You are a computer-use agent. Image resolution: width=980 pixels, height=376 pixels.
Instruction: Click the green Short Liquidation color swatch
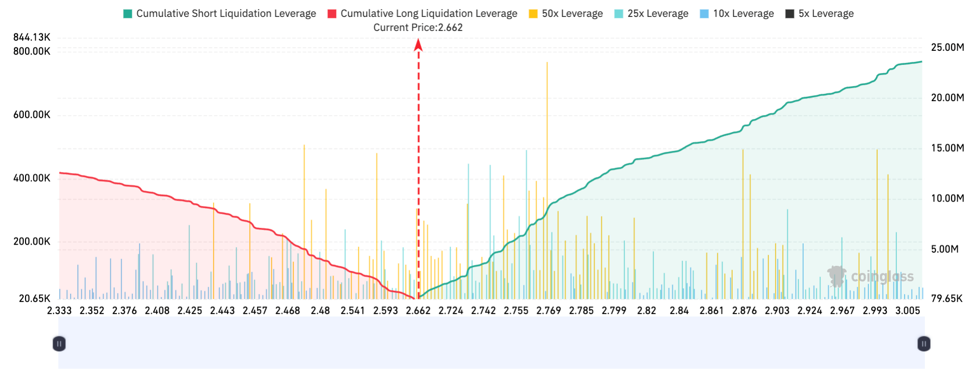point(128,14)
